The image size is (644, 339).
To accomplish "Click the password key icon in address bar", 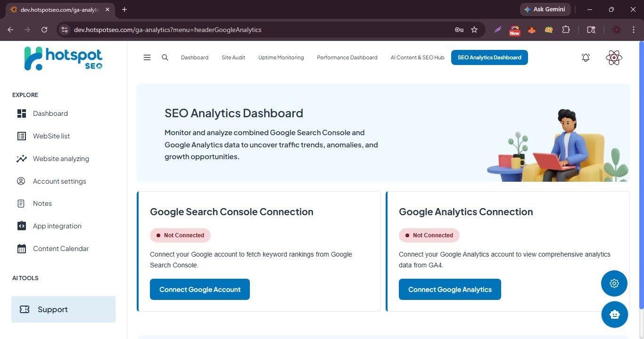I will coord(459,30).
